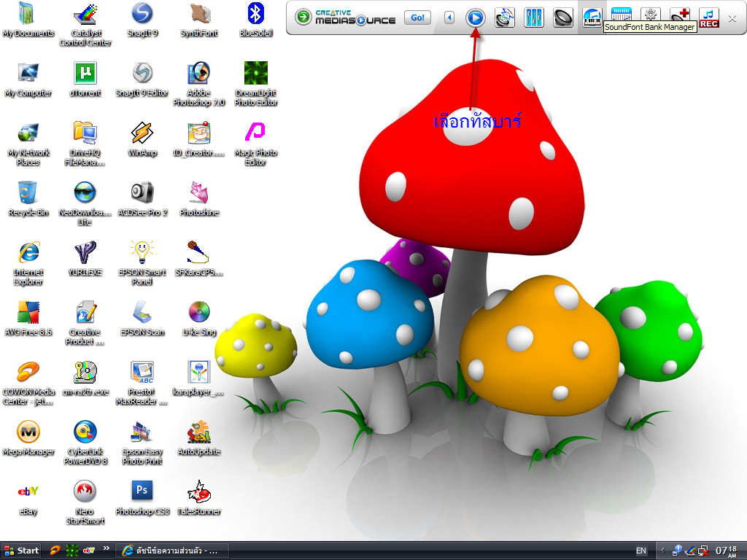This screenshot has width=747, height=560.
Task: Open AutoUpdate desktop icon
Action: [x=198, y=438]
